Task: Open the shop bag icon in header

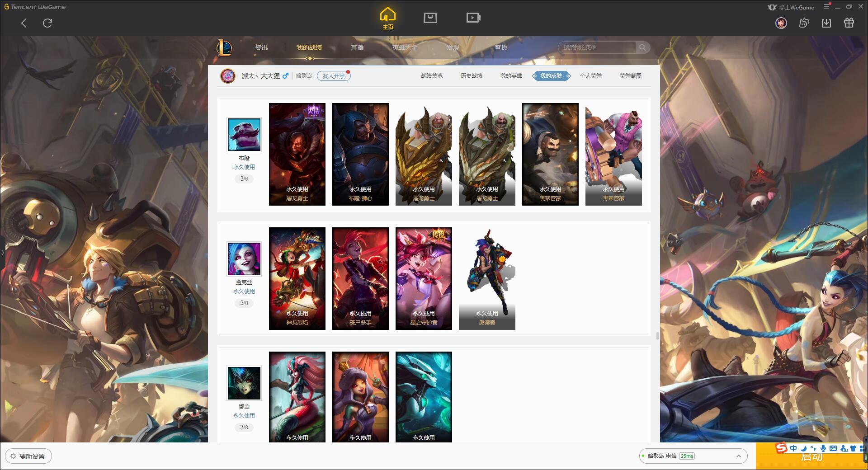Action: click(x=430, y=18)
